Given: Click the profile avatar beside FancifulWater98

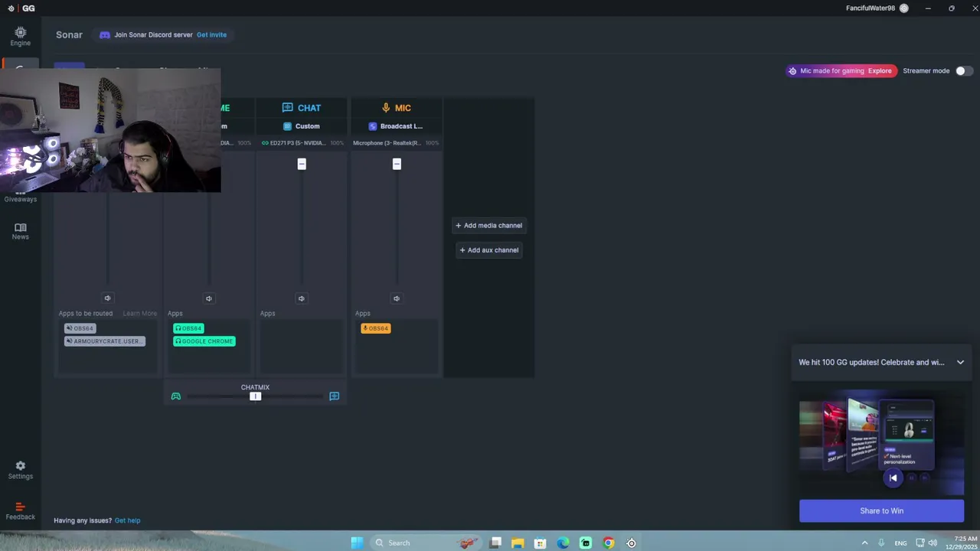Looking at the screenshot, I should click(904, 8).
